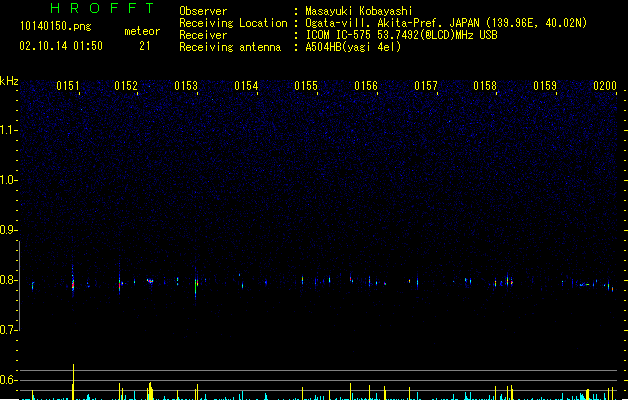Screen dimensions: 629x400
Task: Select the file name 10140150.png
Action: point(55,26)
